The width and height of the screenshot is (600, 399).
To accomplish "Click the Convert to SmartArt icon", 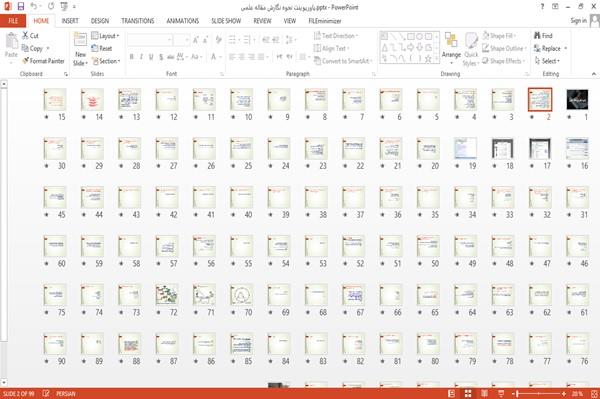I will [317, 61].
